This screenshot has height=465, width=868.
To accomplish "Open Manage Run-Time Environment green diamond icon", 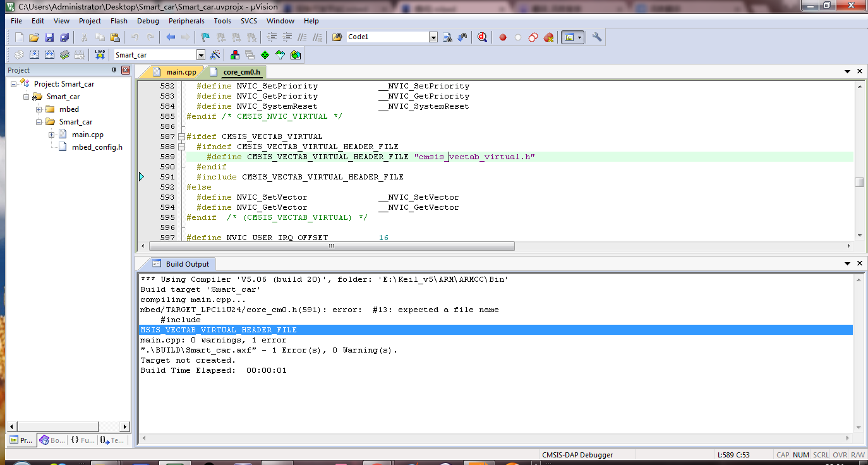I will point(265,55).
